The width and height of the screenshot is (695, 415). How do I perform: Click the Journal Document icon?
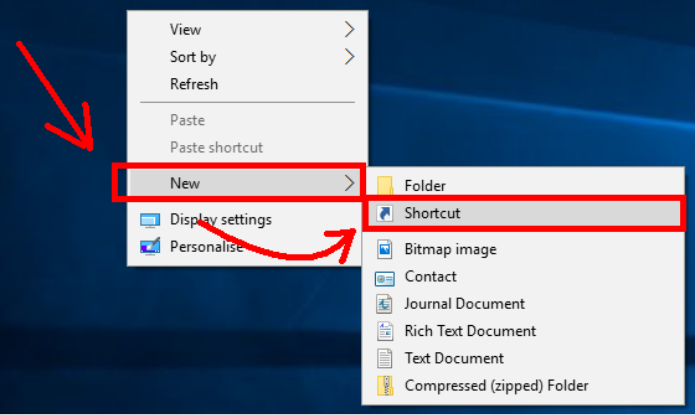tap(385, 304)
